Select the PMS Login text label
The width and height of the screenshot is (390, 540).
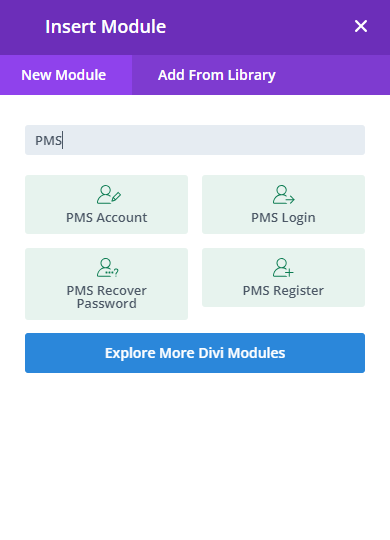(283, 218)
